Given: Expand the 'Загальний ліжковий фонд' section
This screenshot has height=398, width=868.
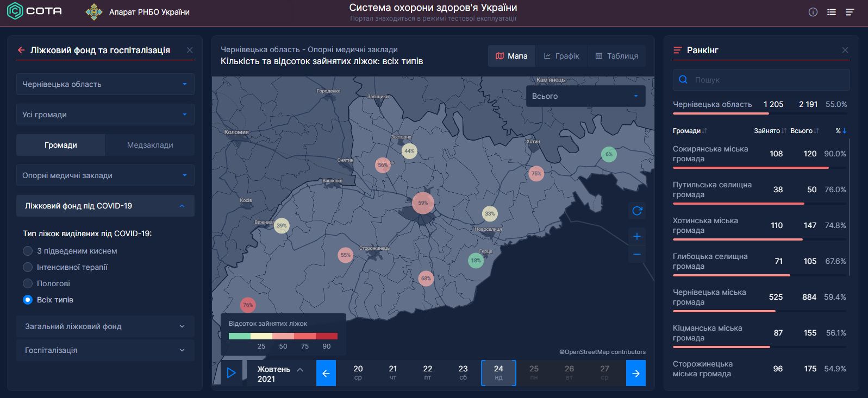Looking at the screenshot, I should point(105,326).
